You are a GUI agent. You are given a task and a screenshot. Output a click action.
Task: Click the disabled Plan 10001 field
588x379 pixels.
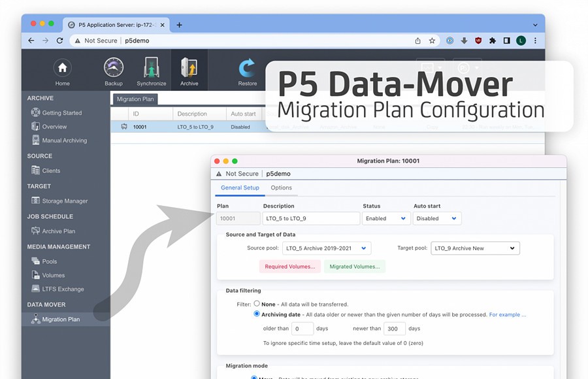click(238, 218)
